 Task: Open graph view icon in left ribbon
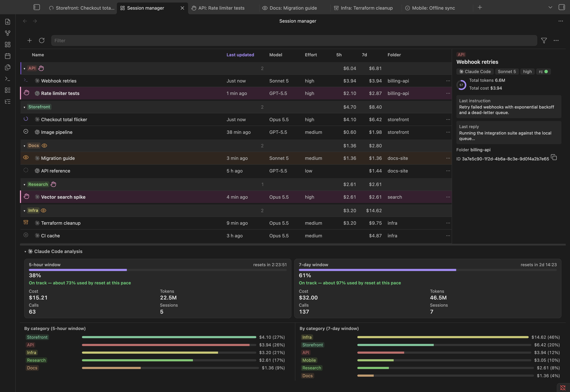coord(8,33)
